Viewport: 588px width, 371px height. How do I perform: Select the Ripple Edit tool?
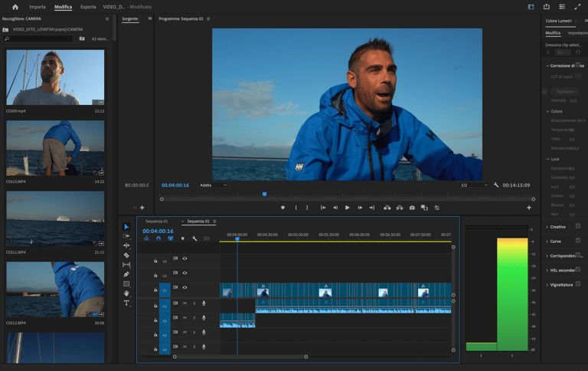126,245
